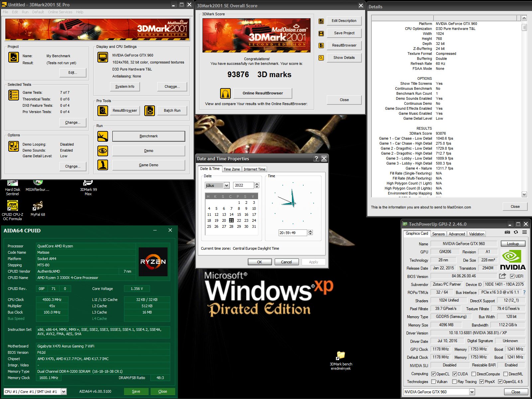Select day 15 in the calendar
532x399 pixels.
[x=239, y=214]
